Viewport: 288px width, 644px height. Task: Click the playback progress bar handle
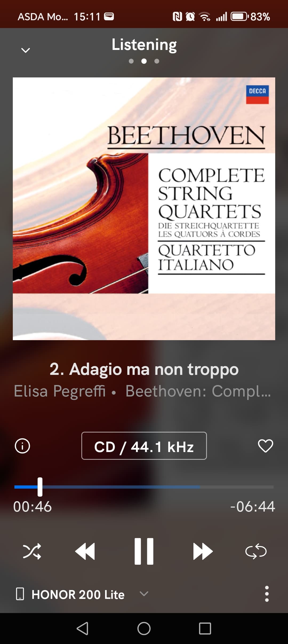point(40,487)
